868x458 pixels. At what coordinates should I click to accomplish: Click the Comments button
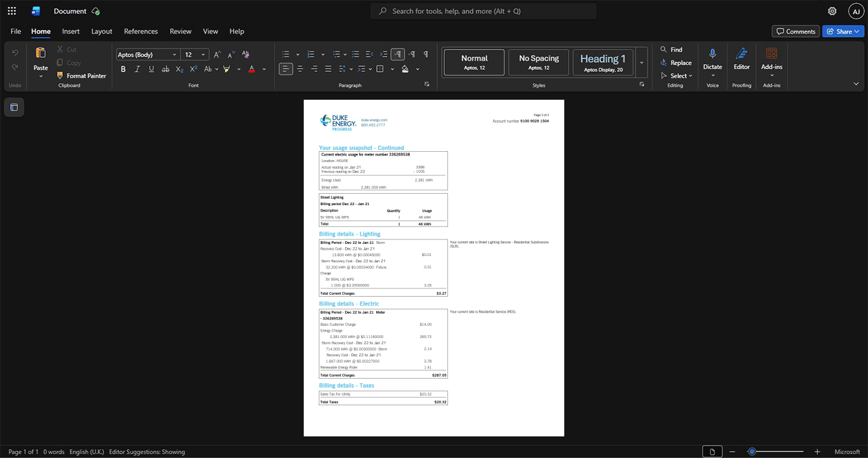(x=796, y=31)
